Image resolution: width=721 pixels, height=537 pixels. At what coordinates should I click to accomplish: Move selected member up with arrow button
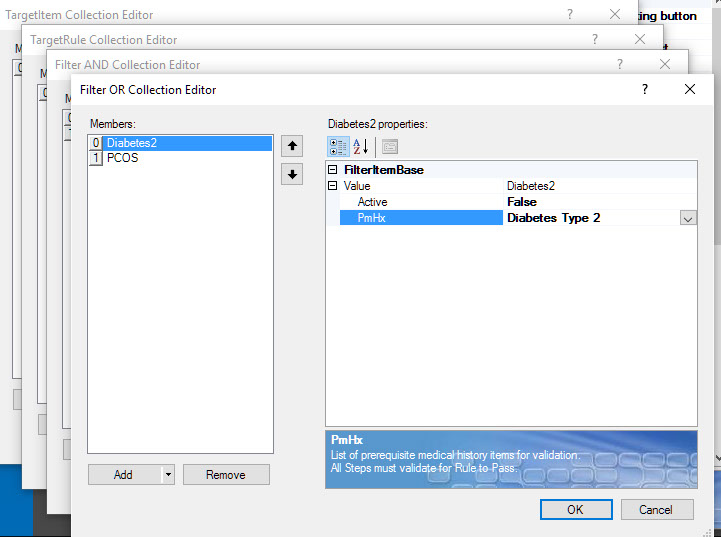click(x=292, y=146)
